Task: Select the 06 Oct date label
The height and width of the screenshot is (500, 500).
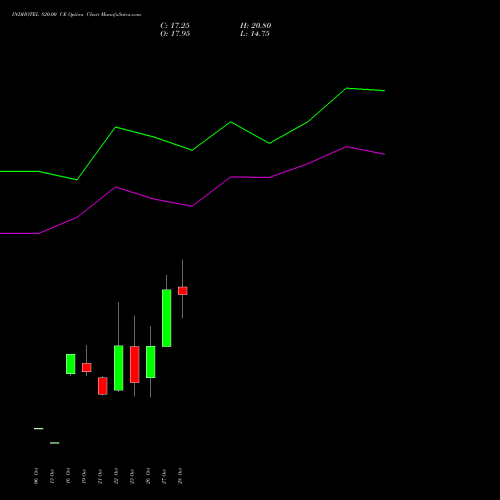Action: pyautogui.click(x=36, y=476)
